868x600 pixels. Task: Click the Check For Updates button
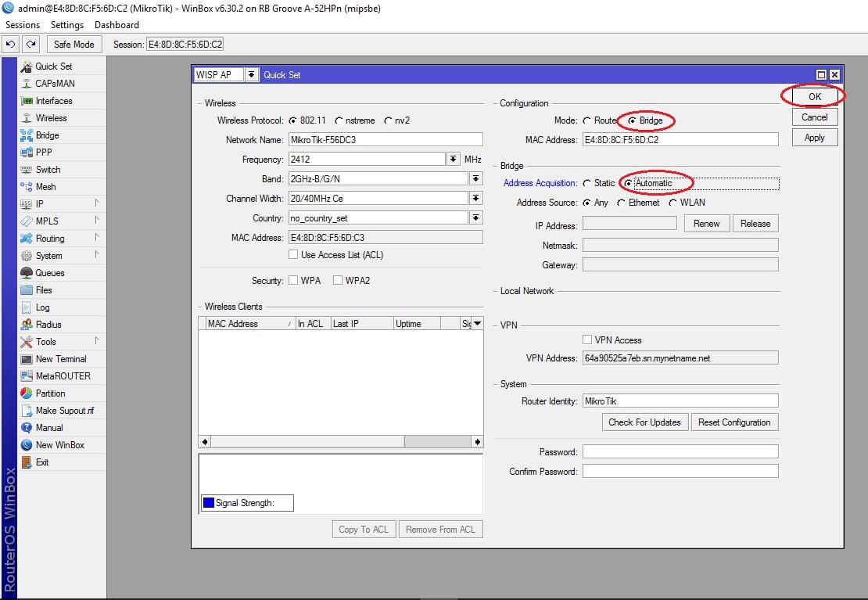click(x=645, y=422)
